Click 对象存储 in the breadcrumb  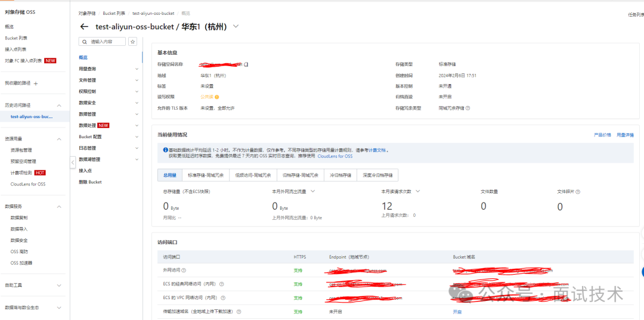click(x=88, y=14)
